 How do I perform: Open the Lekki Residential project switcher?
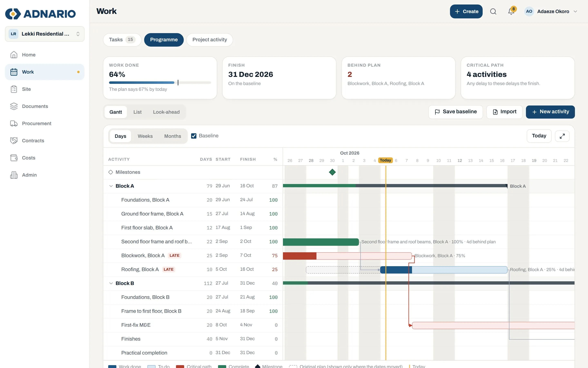click(x=45, y=34)
